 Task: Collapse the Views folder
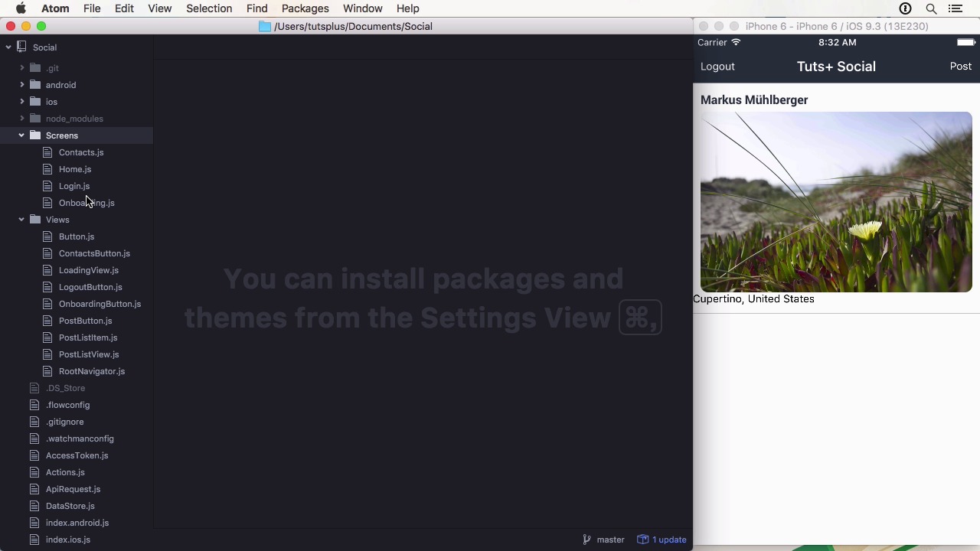click(21, 220)
